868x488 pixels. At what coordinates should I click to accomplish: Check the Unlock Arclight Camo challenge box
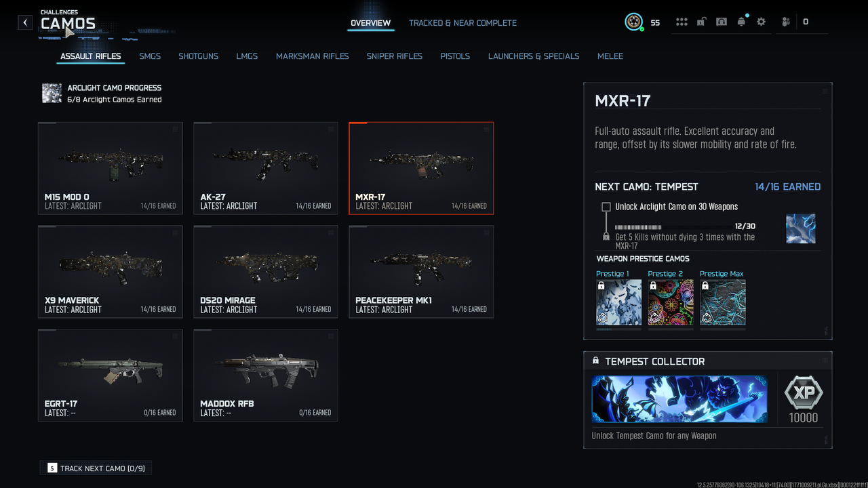[606, 207]
